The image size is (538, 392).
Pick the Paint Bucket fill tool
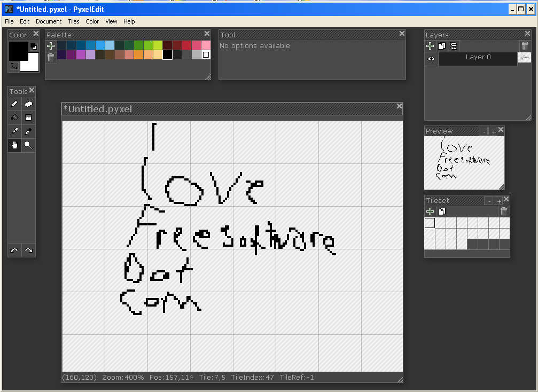click(x=14, y=117)
